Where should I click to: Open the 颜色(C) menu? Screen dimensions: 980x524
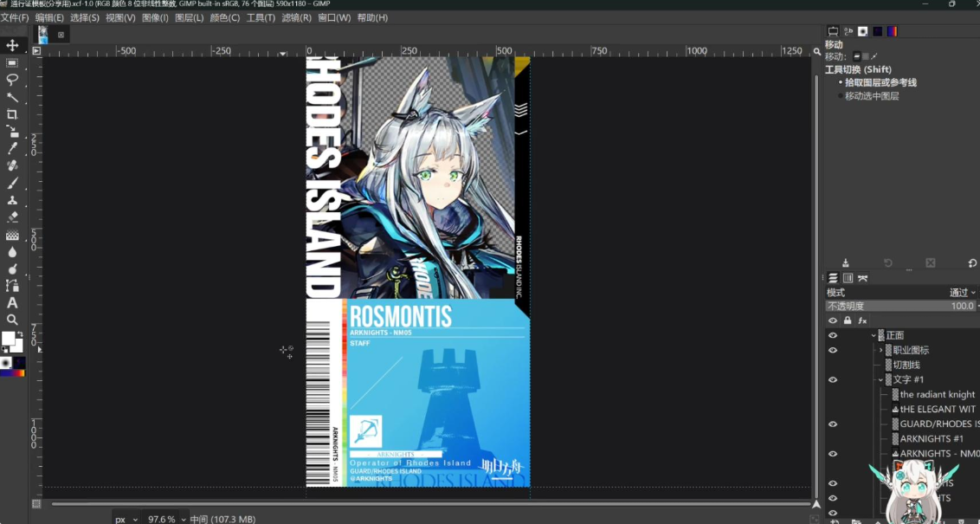[x=225, y=17]
